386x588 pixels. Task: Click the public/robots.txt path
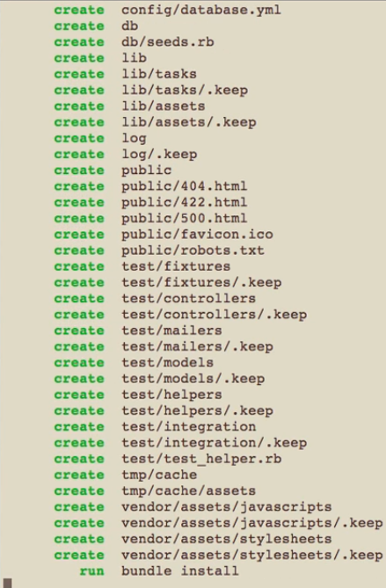[x=193, y=250]
